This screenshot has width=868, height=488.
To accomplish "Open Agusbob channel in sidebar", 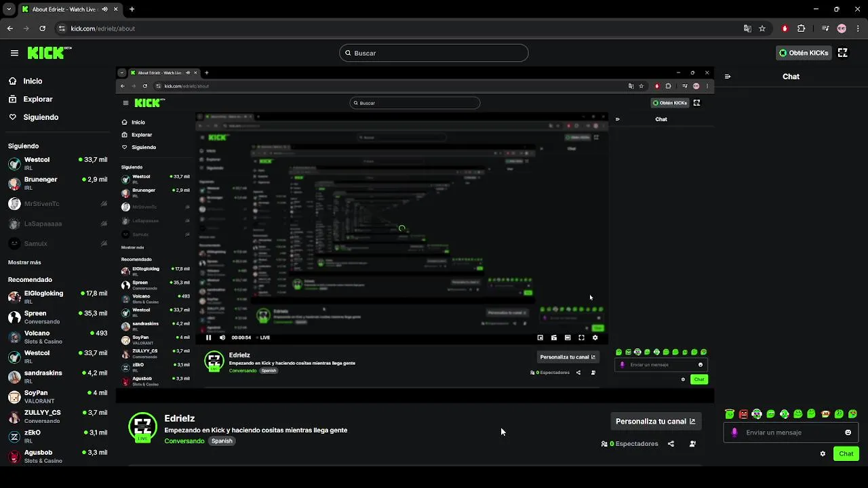I will point(57,456).
